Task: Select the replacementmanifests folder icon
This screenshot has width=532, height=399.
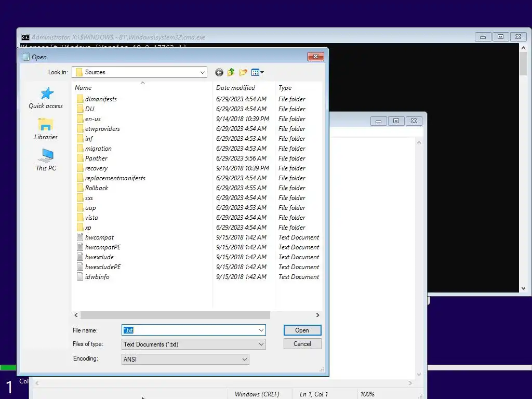Action: [79, 178]
